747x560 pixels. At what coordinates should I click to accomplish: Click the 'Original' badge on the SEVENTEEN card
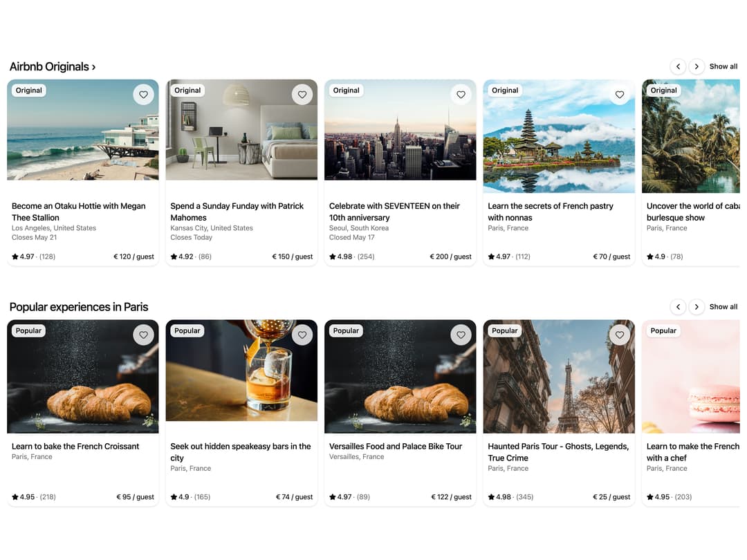[x=347, y=91]
